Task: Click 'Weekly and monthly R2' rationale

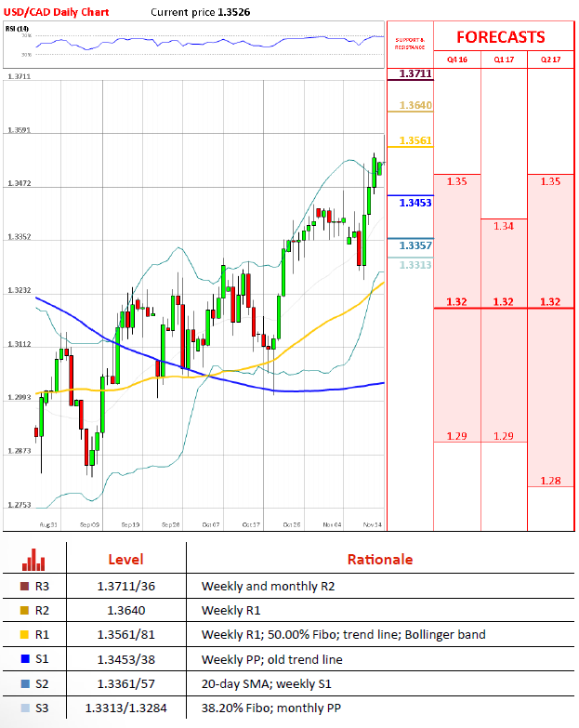Action: pyautogui.click(x=269, y=587)
